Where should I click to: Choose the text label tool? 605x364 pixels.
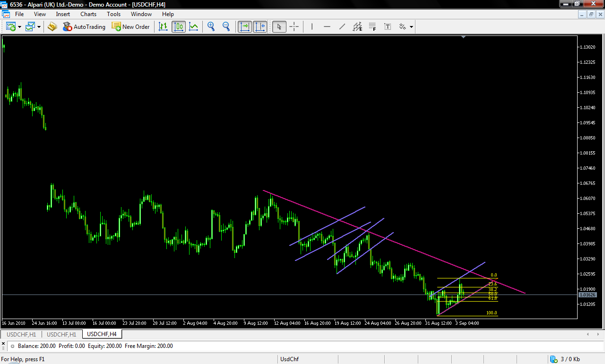(388, 26)
